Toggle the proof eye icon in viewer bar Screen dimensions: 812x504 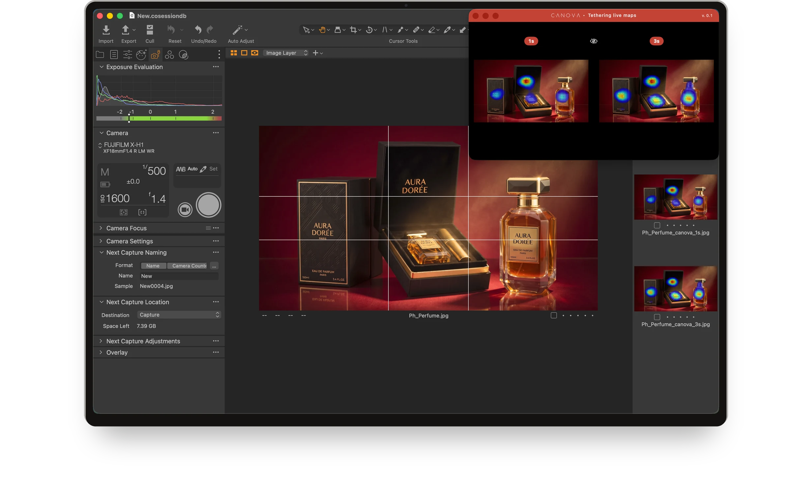(x=255, y=53)
